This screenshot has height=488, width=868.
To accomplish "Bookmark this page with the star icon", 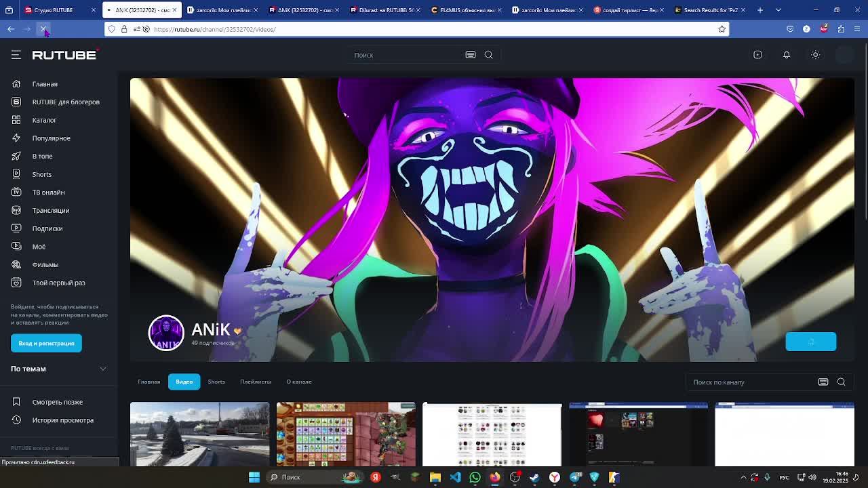I will (x=722, y=29).
